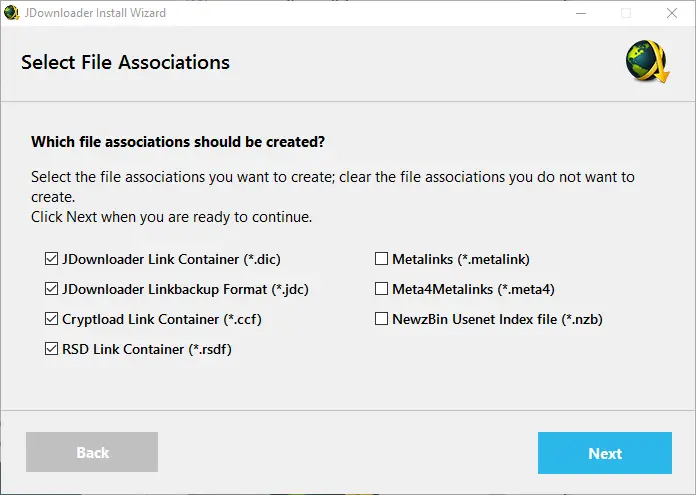Image resolution: width=696 pixels, height=495 pixels.
Task: Click the 'Select File Associations' heading
Action: (x=125, y=63)
